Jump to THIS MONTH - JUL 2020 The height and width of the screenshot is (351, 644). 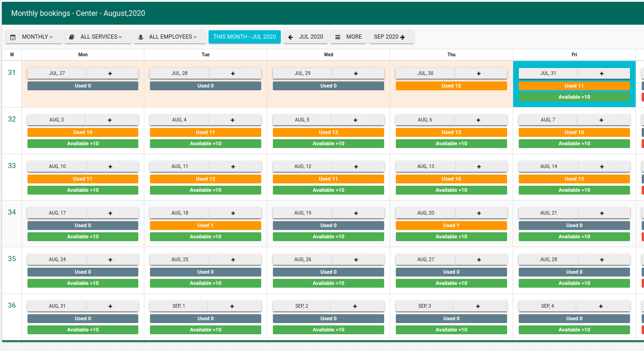244,37
